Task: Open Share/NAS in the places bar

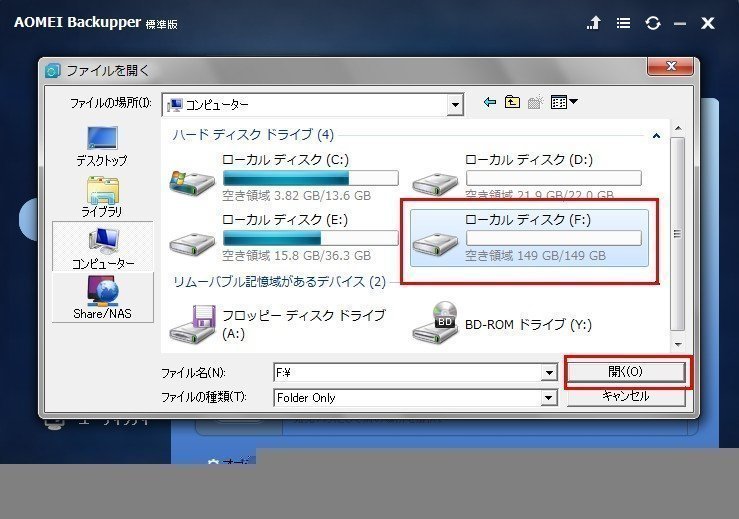Action: click(x=102, y=297)
